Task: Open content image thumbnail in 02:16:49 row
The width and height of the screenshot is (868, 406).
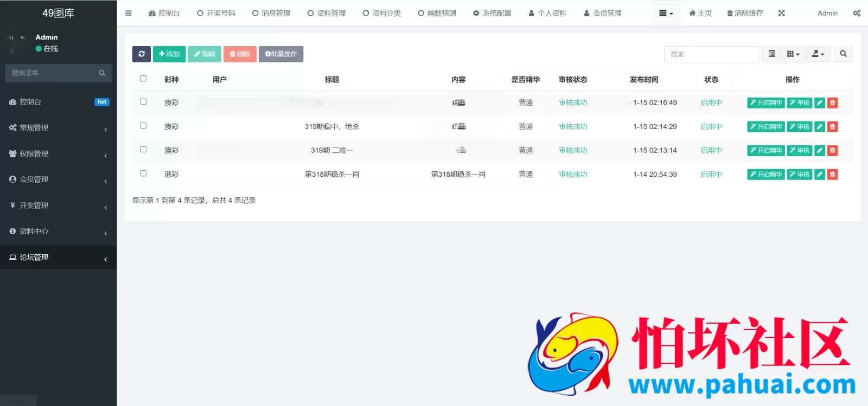Action: [x=459, y=102]
